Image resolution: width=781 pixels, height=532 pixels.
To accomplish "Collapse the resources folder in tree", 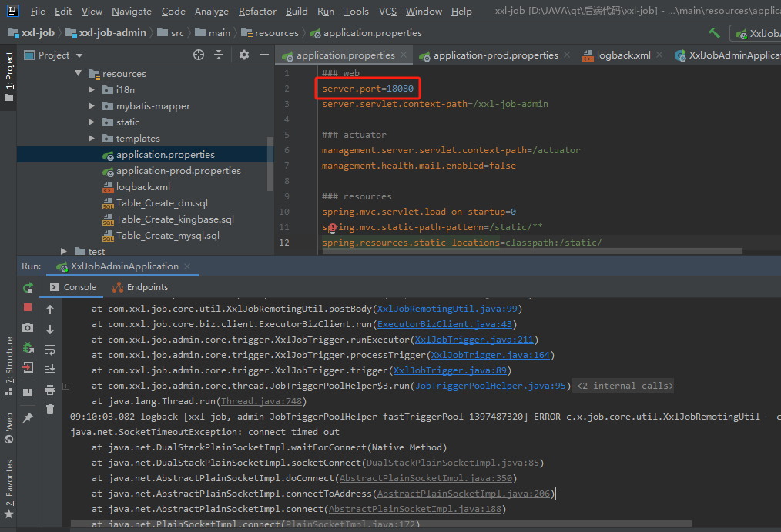I will click(78, 74).
